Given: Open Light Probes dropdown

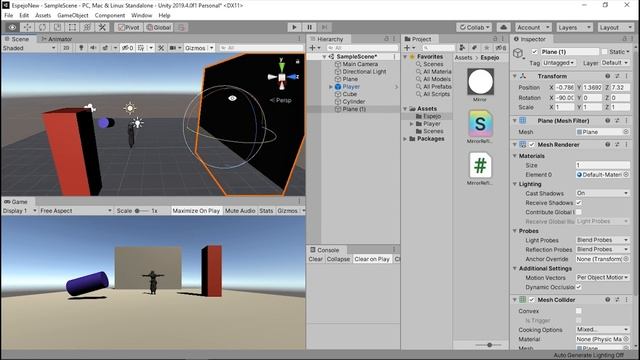Looking at the screenshot, I should (x=602, y=240).
